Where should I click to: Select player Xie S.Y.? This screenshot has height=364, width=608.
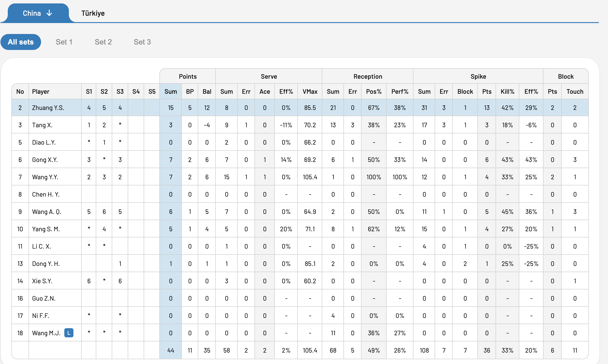click(42, 281)
